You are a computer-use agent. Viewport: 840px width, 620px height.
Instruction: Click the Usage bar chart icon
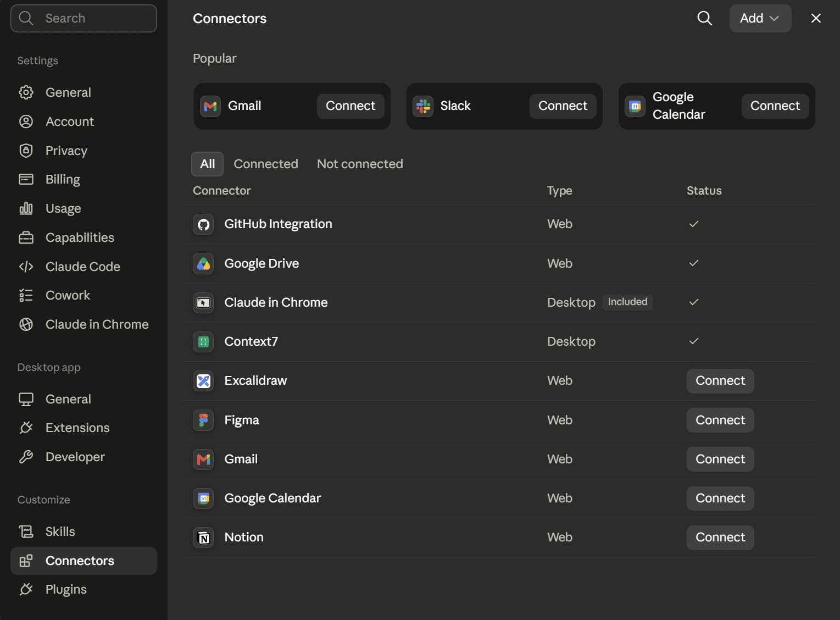tap(26, 208)
